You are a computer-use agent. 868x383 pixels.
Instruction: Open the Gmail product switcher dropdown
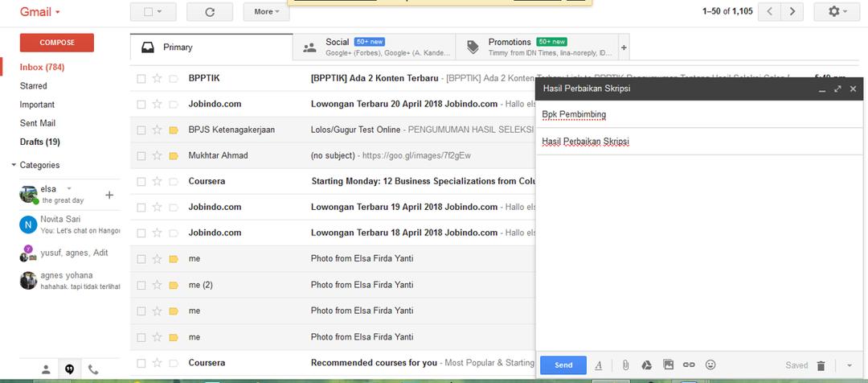(x=40, y=11)
